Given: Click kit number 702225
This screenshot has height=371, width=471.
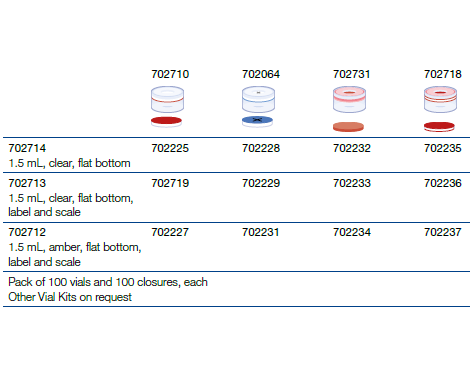Looking at the screenshot, I should [170, 148].
